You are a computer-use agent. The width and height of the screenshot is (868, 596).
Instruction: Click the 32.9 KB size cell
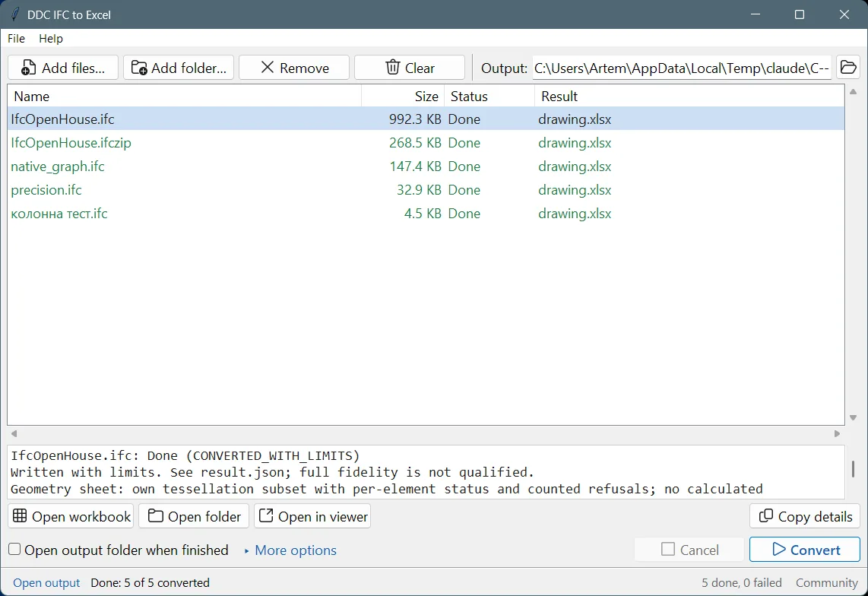(419, 190)
